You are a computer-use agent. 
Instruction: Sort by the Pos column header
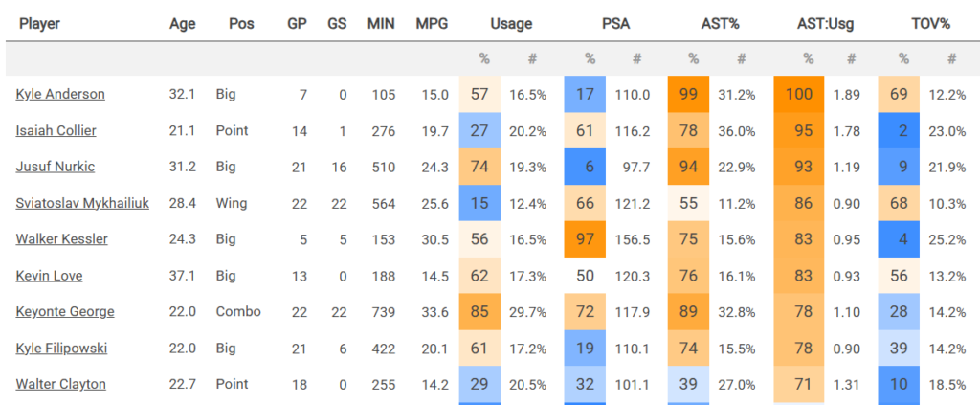tap(242, 24)
